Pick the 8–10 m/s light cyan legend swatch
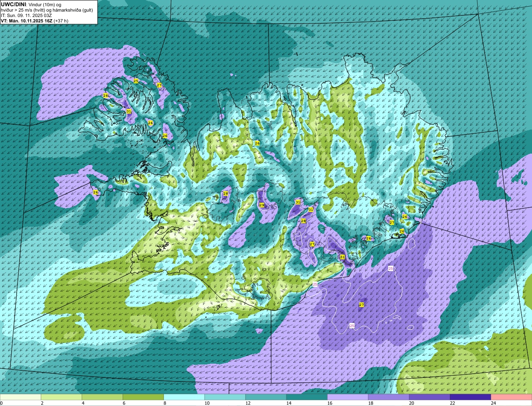532x406 pixels. [184, 397]
